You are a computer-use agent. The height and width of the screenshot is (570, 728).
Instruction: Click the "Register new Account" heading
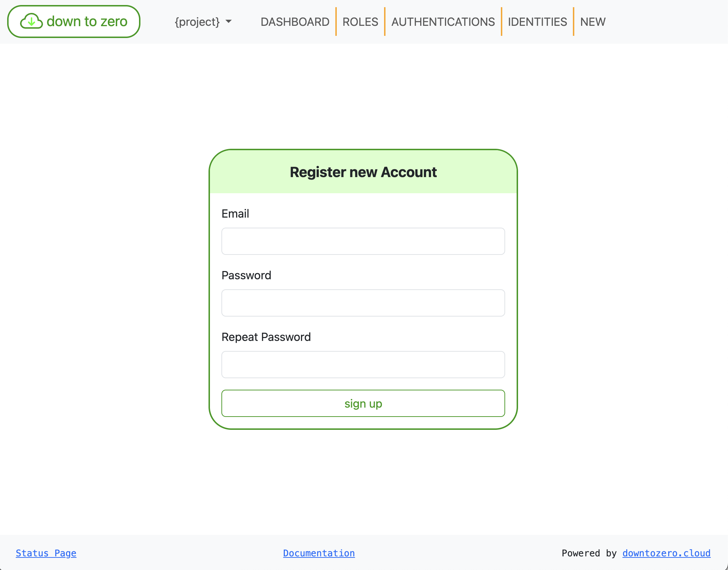click(363, 172)
